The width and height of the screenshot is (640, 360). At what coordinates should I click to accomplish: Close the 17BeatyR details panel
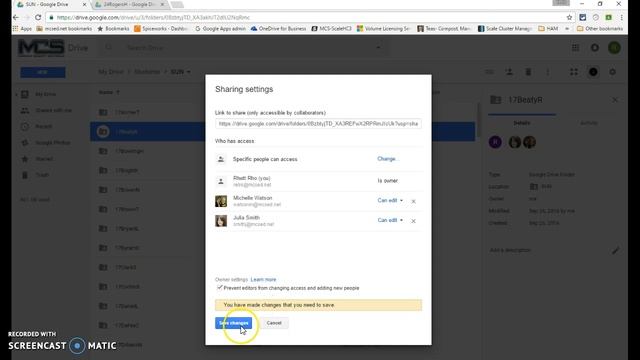[615, 100]
